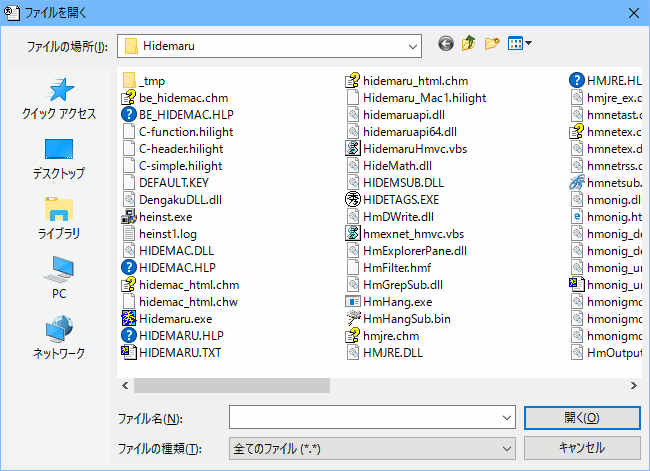This screenshot has height=471, width=650.
Task: Click the scrollbar left arrow
Action: click(x=125, y=386)
